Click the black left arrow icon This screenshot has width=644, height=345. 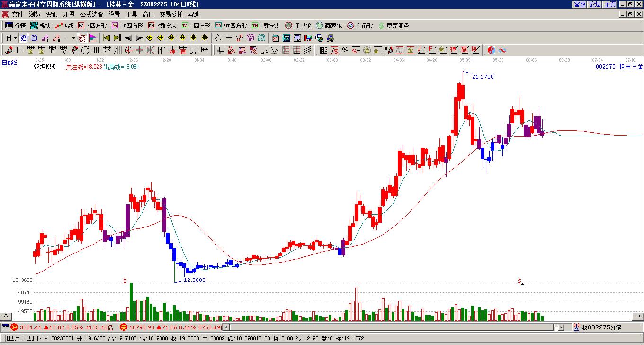[x=128, y=38]
